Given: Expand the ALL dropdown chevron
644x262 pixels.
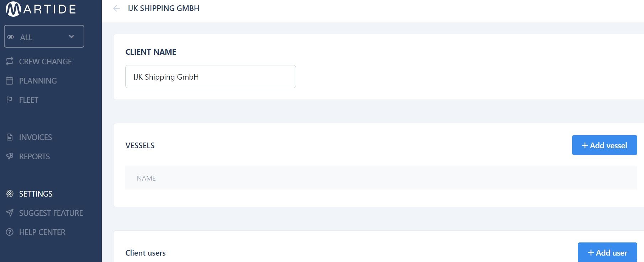Looking at the screenshot, I should [x=72, y=37].
